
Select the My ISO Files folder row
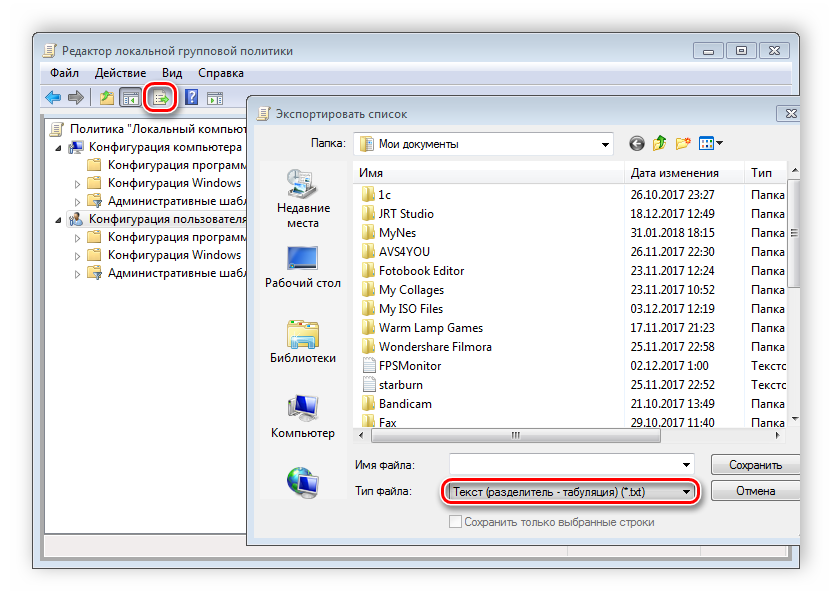pos(402,309)
